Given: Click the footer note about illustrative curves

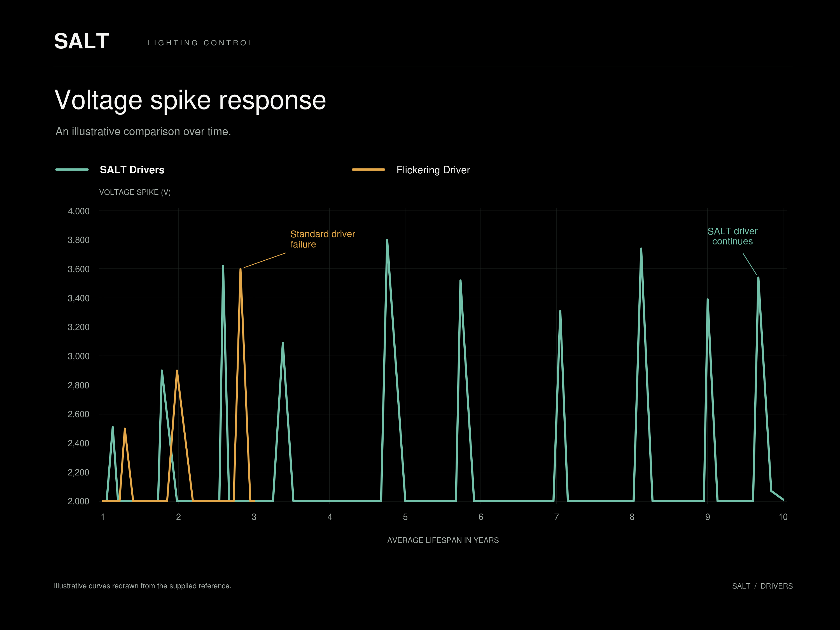Looking at the screenshot, I should (143, 586).
